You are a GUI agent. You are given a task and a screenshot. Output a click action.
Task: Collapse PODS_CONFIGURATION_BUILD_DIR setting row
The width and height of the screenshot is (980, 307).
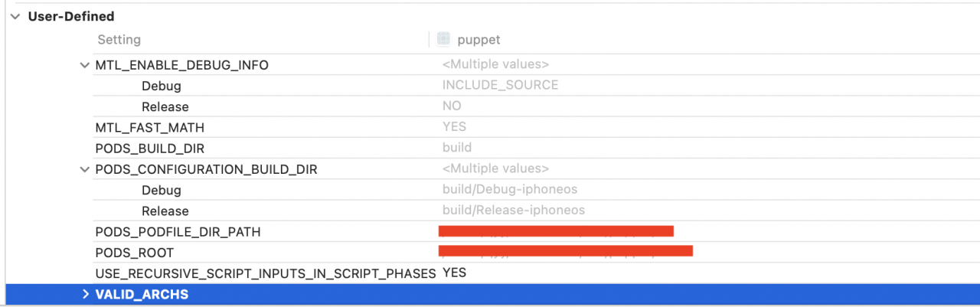point(84,169)
